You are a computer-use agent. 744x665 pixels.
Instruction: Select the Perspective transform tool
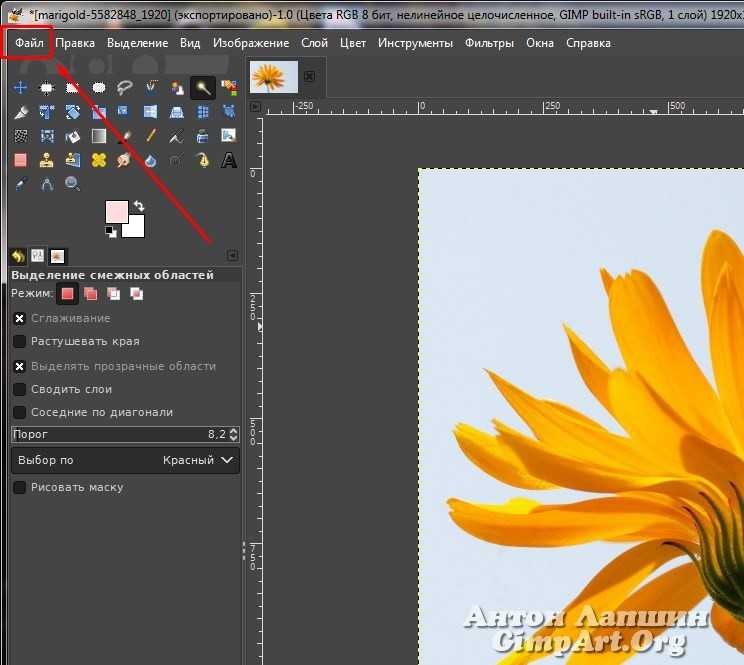[177, 112]
